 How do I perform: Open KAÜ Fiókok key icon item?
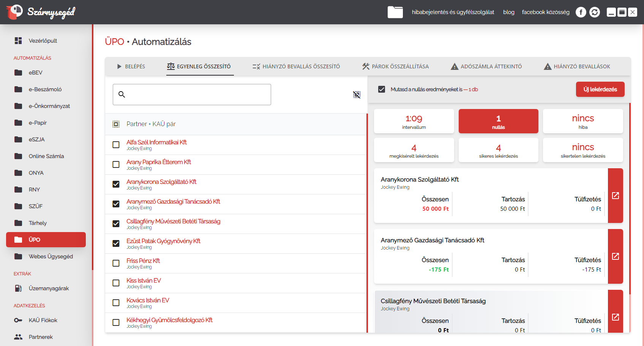pos(43,320)
